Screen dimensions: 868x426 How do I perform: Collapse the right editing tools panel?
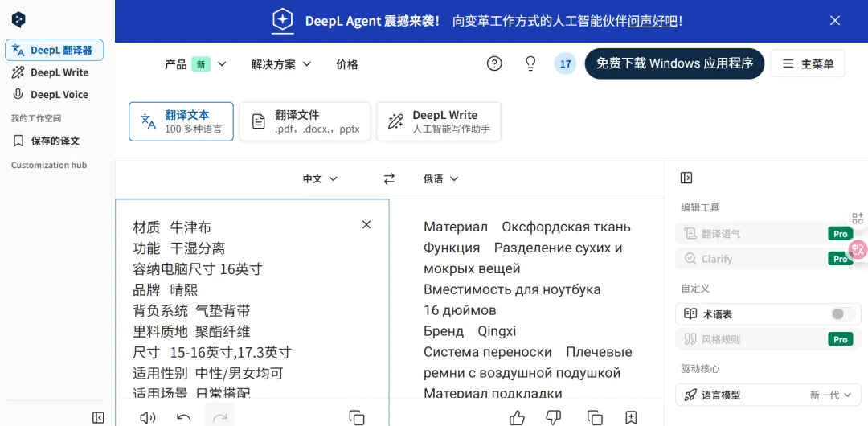[686, 178]
